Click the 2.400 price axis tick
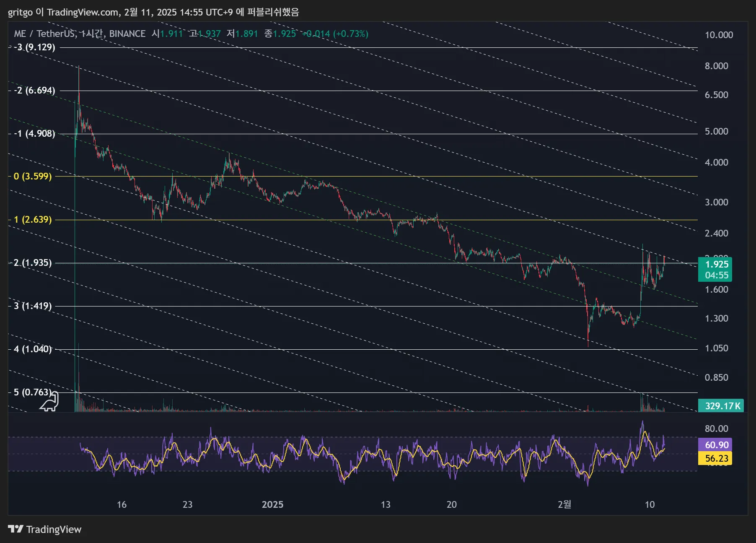756x543 pixels. click(716, 233)
